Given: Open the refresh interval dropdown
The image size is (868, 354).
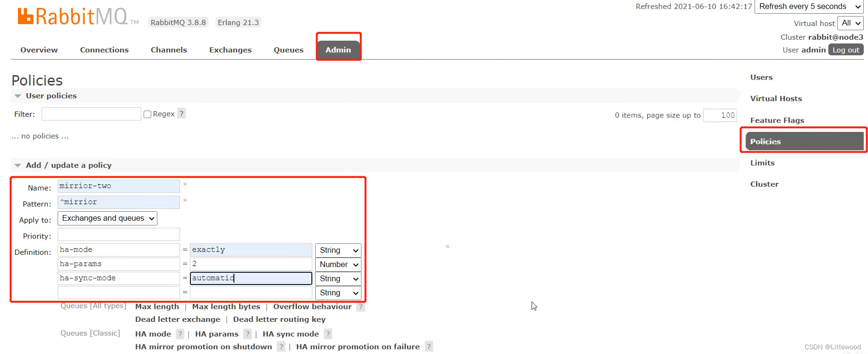Looking at the screenshot, I should coord(809,7).
